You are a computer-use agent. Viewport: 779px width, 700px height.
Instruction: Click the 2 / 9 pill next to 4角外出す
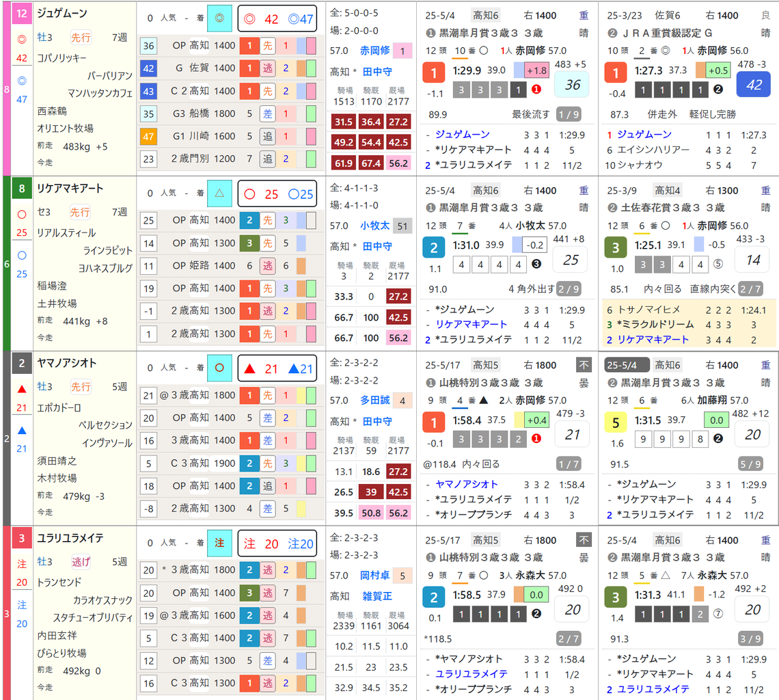[569, 289]
